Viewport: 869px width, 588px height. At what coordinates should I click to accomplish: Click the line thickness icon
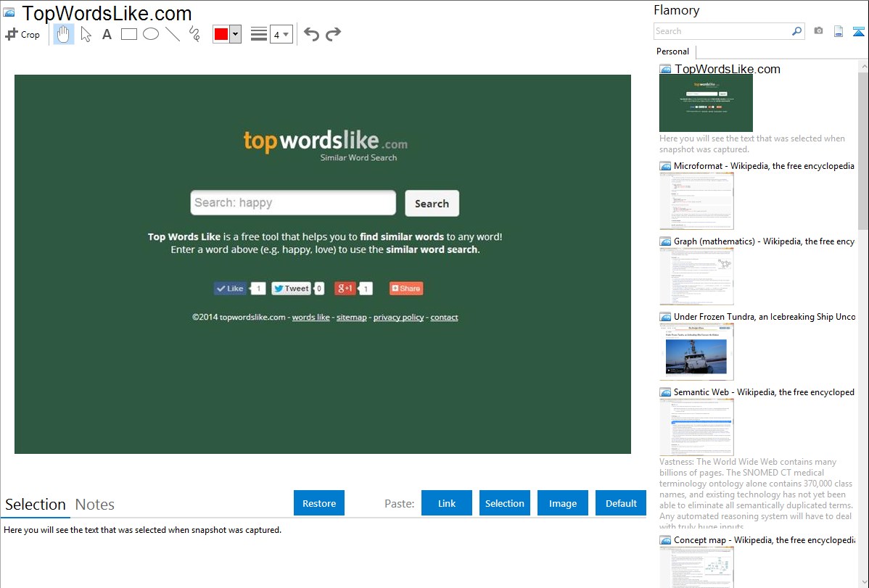tap(259, 34)
